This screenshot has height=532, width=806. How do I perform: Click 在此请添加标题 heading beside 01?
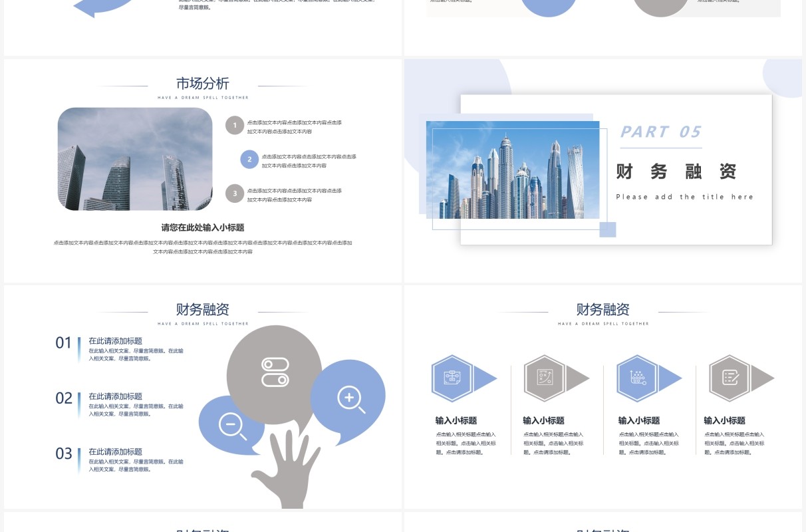click(116, 341)
